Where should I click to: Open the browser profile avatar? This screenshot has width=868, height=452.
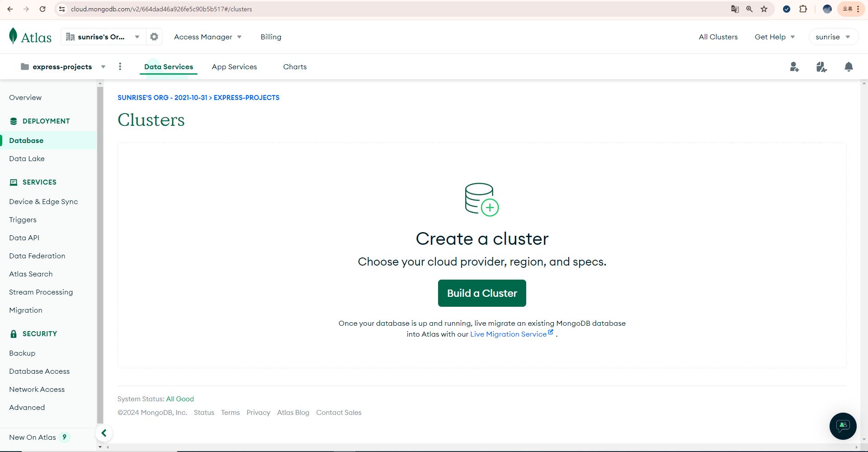[827, 9]
